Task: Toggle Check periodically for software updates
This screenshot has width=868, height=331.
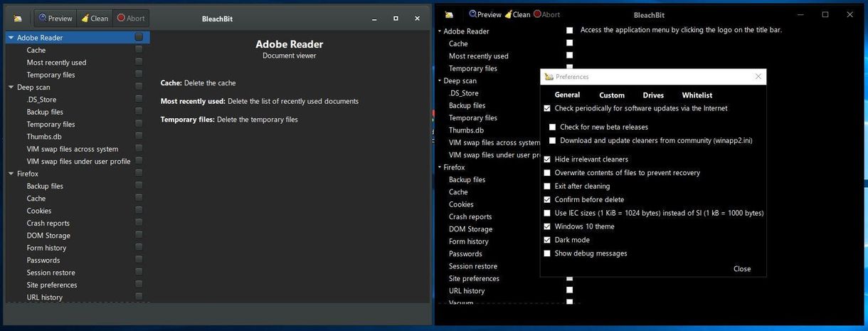Action: (x=547, y=109)
